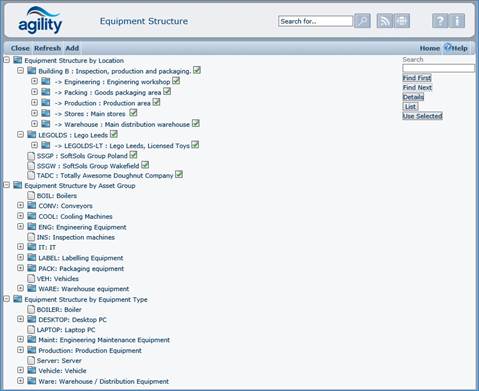The height and width of the screenshot is (391, 479).
Task: Click the 'Search for..' header field
Action: coord(315,21)
